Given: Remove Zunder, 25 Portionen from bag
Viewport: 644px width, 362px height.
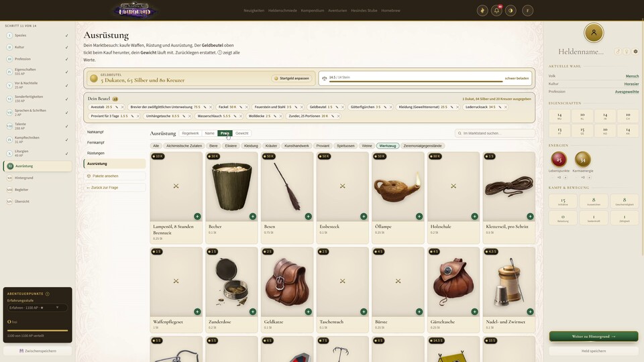Looking at the screenshot, I should coord(338,116).
